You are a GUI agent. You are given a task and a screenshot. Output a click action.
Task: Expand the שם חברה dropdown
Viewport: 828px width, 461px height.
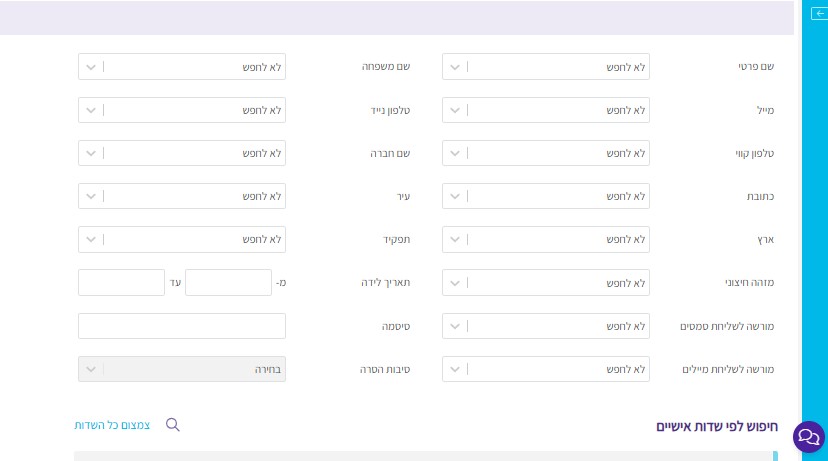pyautogui.click(x=182, y=153)
